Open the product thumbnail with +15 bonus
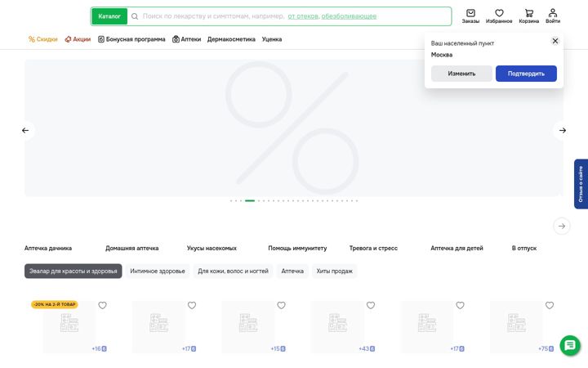The image size is (588, 368). coord(248,326)
